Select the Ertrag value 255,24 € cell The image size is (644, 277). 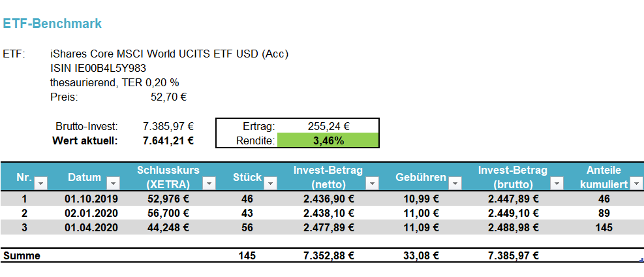click(328, 127)
